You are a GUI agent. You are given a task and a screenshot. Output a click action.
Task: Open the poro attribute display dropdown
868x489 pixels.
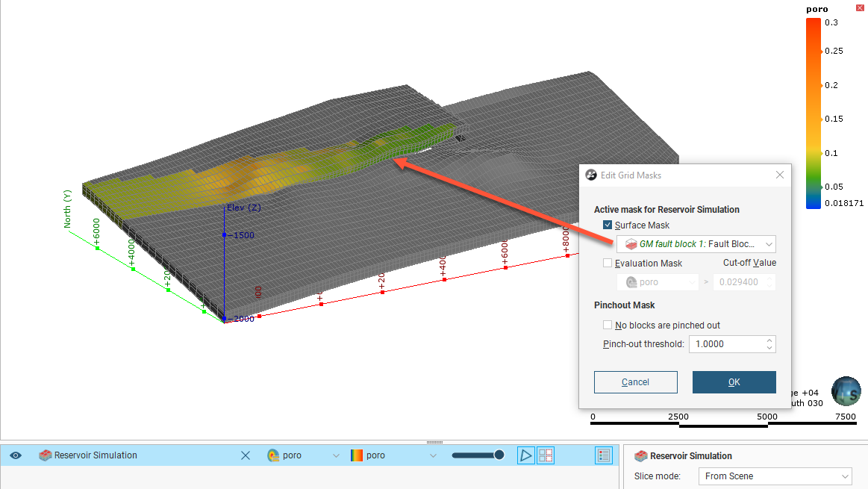coord(335,455)
